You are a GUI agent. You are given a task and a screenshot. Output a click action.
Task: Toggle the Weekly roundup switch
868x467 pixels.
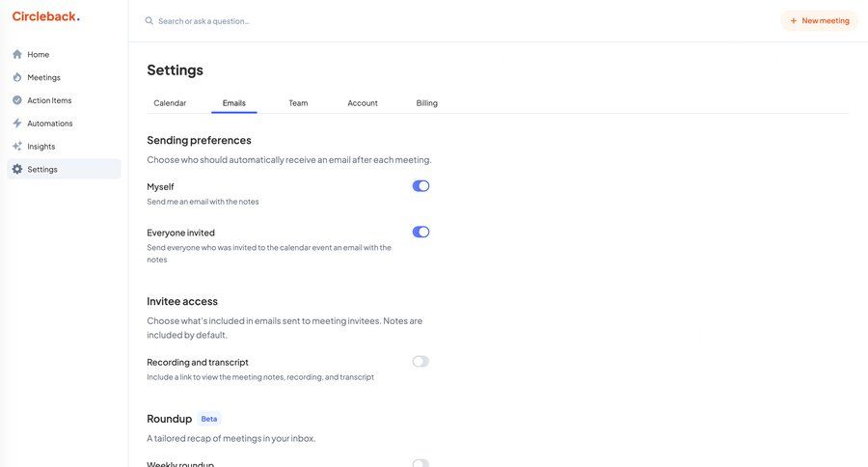(x=420, y=463)
